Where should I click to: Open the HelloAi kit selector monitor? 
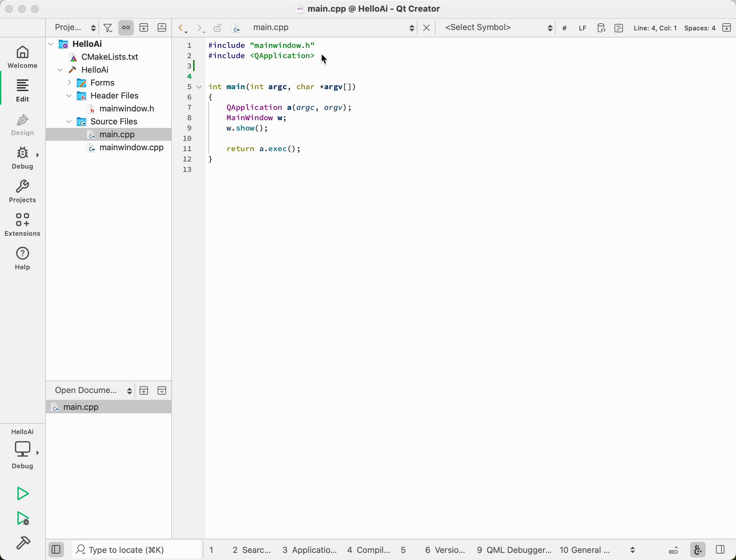[x=22, y=448]
